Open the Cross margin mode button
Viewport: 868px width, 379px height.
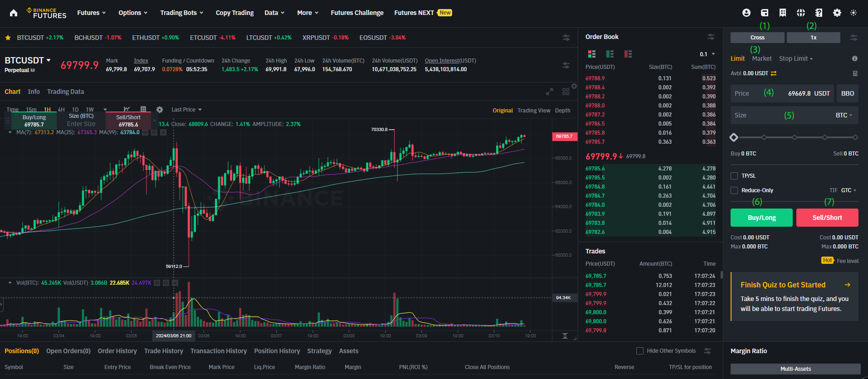pos(757,38)
